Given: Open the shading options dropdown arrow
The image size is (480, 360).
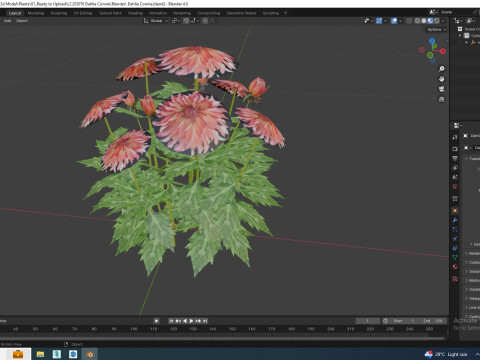Looking at the screenshot, I should (x=443, y=21).
